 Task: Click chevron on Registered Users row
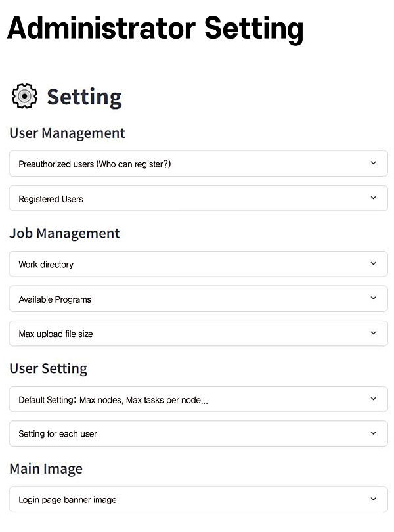(x=373, y=198)
